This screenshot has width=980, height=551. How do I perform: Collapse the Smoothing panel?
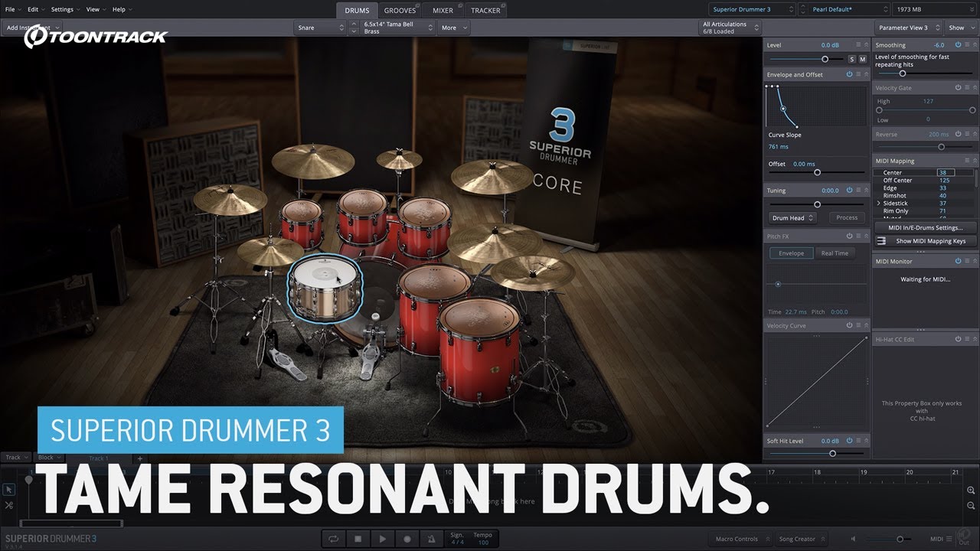point(974,45)
